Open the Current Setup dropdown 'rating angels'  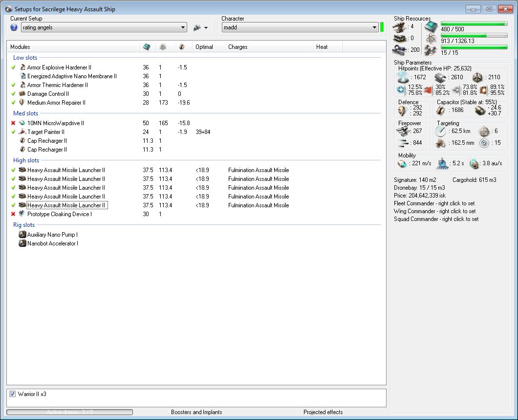coord(104,28)
